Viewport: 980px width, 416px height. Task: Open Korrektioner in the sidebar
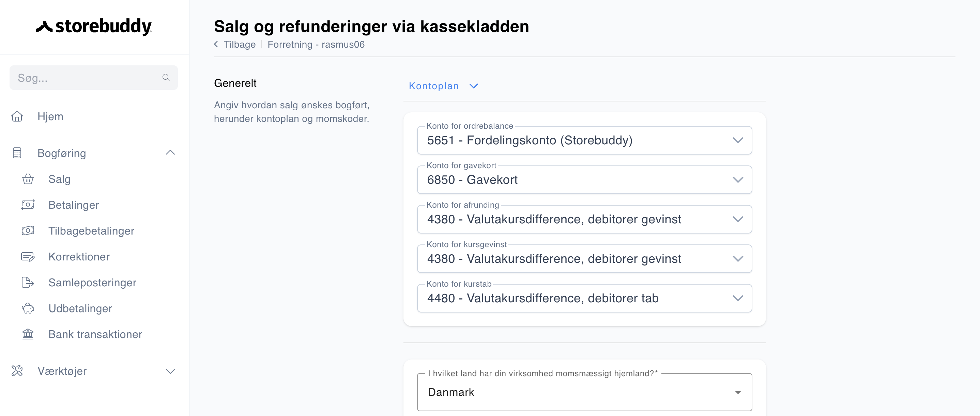(79, 257)
